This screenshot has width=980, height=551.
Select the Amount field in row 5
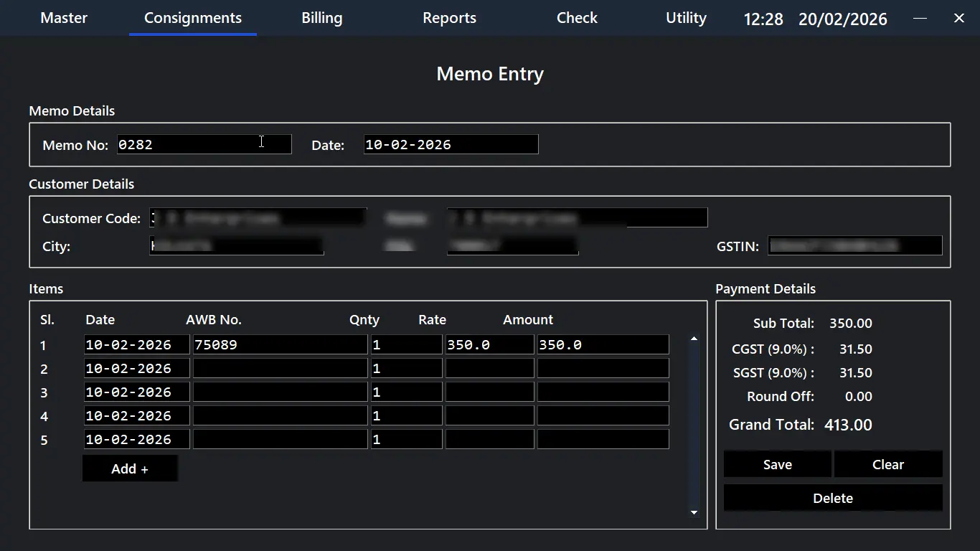click(x=603, y=440)
